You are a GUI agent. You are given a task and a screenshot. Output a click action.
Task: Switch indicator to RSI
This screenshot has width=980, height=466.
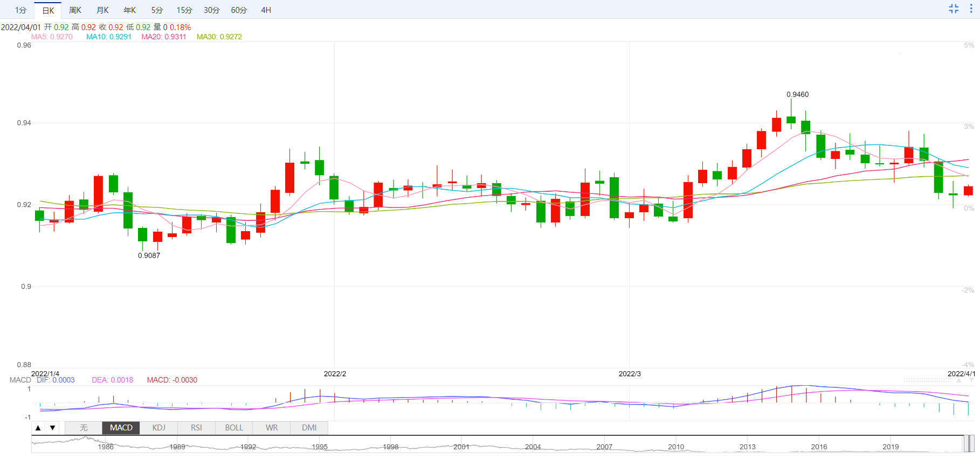pos(196,428)
